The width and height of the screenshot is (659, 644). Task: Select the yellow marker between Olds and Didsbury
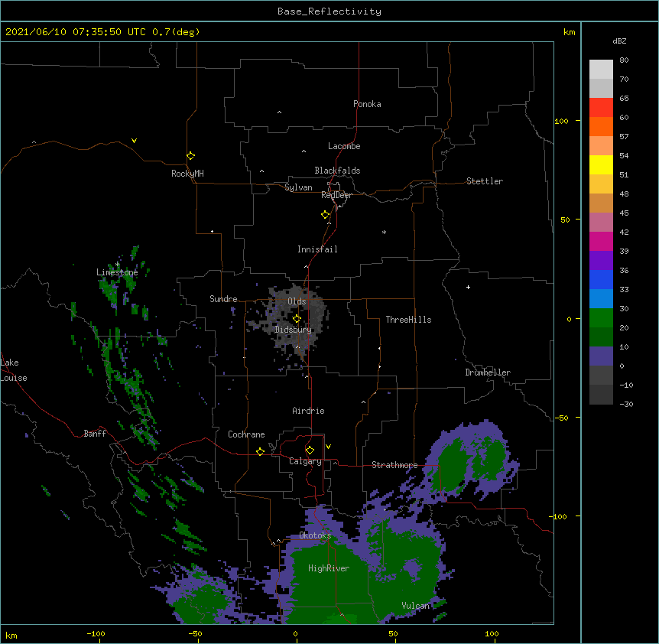[297, 318]
